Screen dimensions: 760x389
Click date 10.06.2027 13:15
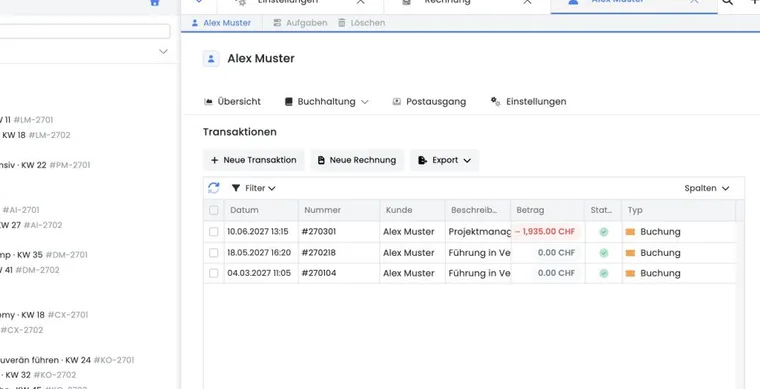pos(257,232)
